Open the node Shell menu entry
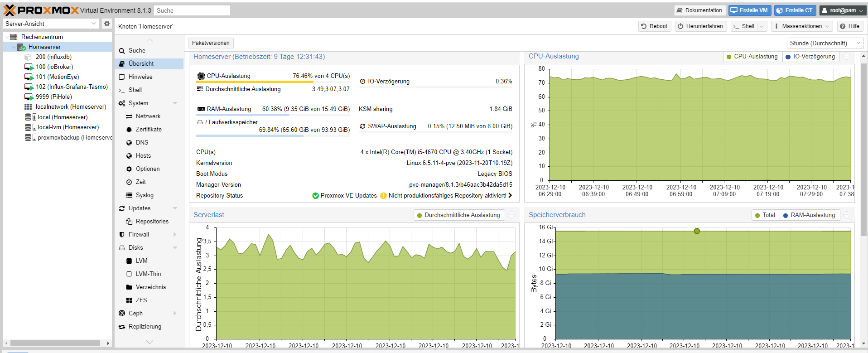Image resolution: width=868 pixels, height=353 pixels. pyautogui.click(x=135, y=90)
